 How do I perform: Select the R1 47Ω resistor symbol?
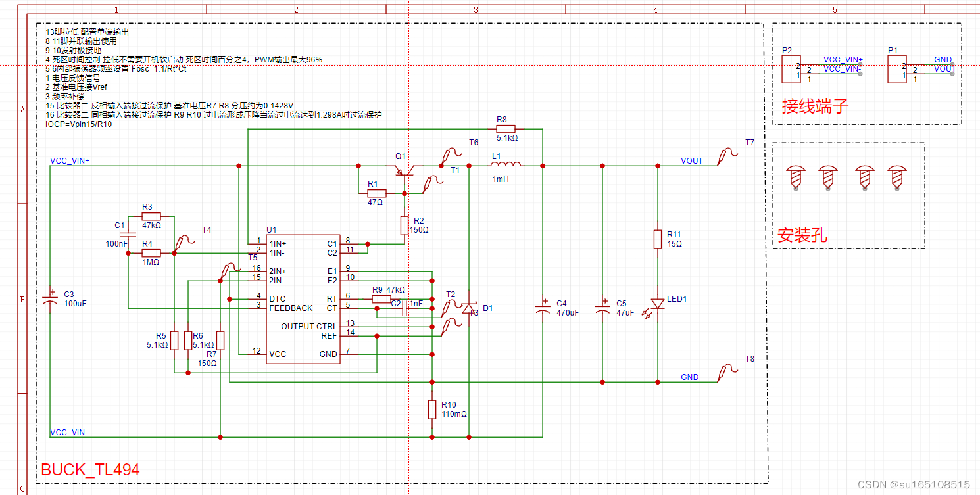376,193
